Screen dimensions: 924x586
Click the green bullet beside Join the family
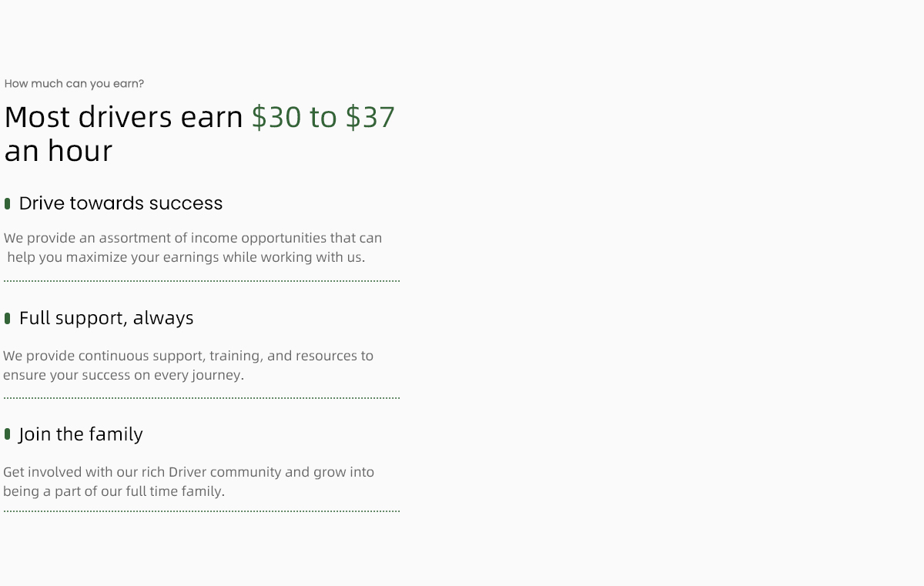pos(7,434)
